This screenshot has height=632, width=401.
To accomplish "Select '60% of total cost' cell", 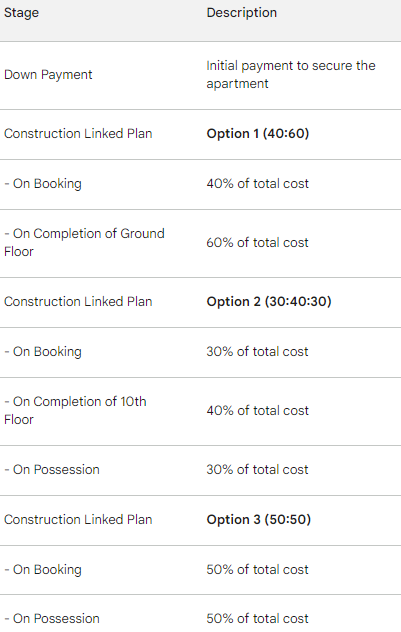I will [x=258, y=243].
